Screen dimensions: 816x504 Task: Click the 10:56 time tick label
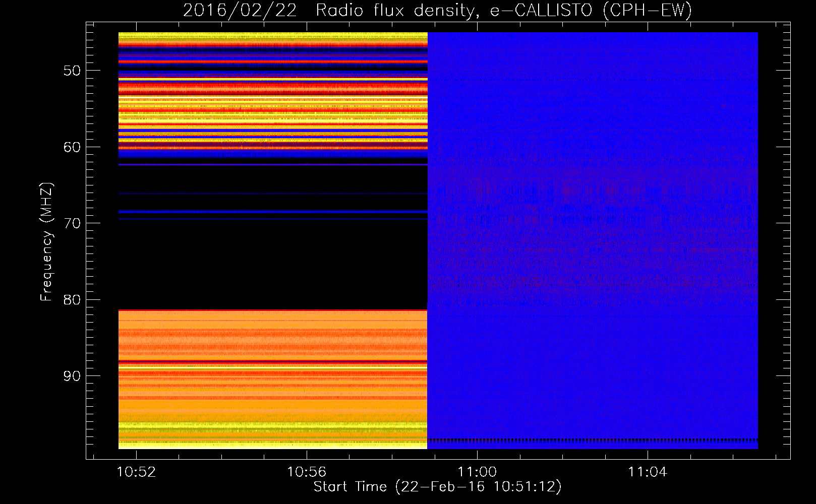click(x=307, y=472)
